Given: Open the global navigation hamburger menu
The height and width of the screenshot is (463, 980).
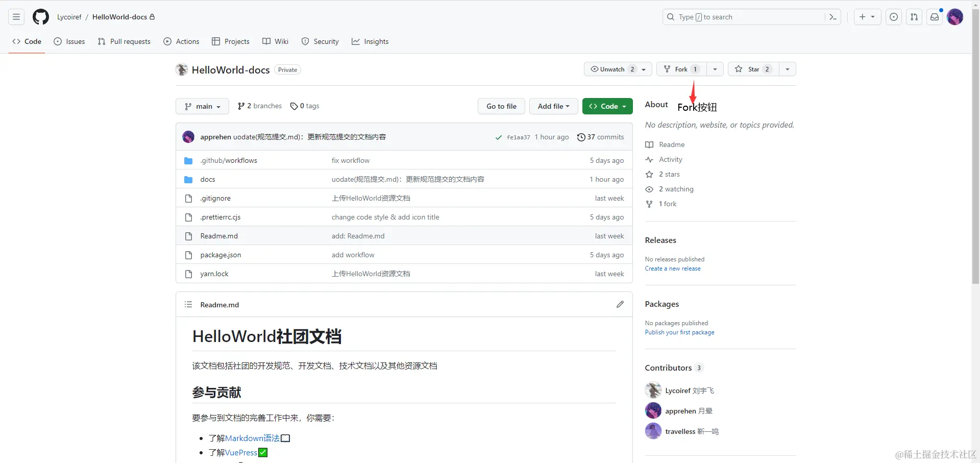Looking at the screenshot, I should click(16, 17).
